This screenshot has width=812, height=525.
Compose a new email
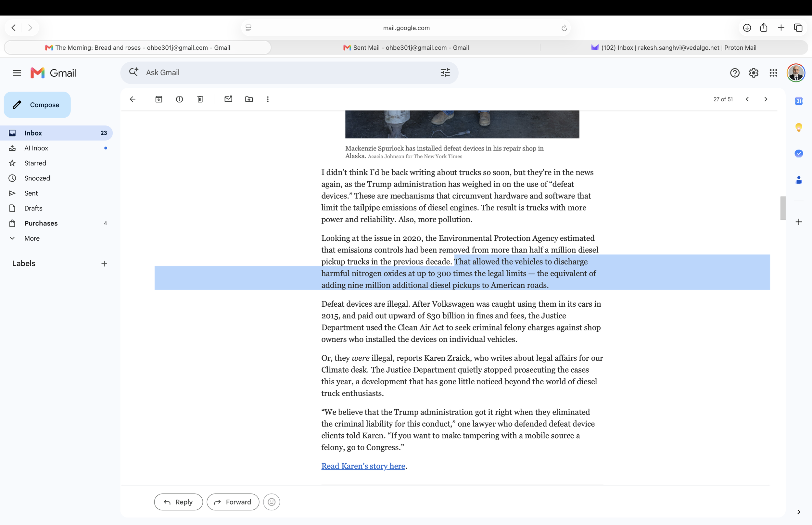point(37,105)
